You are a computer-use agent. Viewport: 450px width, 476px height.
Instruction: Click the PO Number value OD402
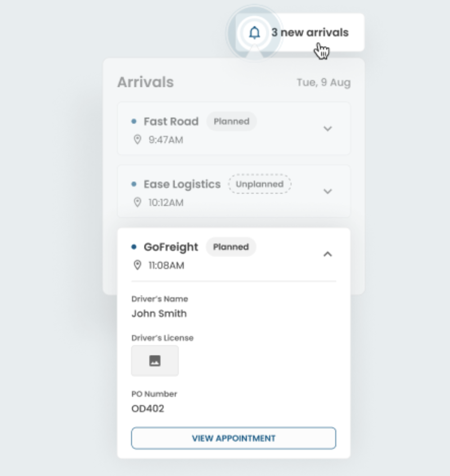coord(148,409)
